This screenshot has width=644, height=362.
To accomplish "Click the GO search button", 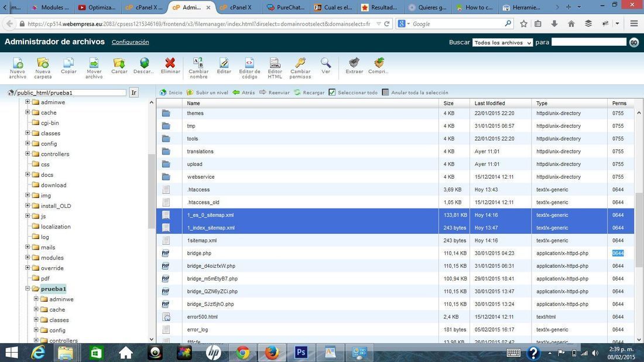I will (x=633, y=42).
